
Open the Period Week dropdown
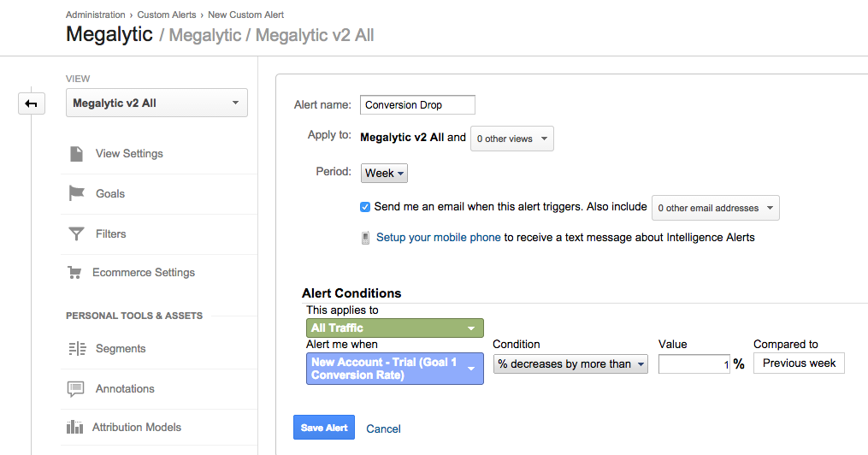384,174
